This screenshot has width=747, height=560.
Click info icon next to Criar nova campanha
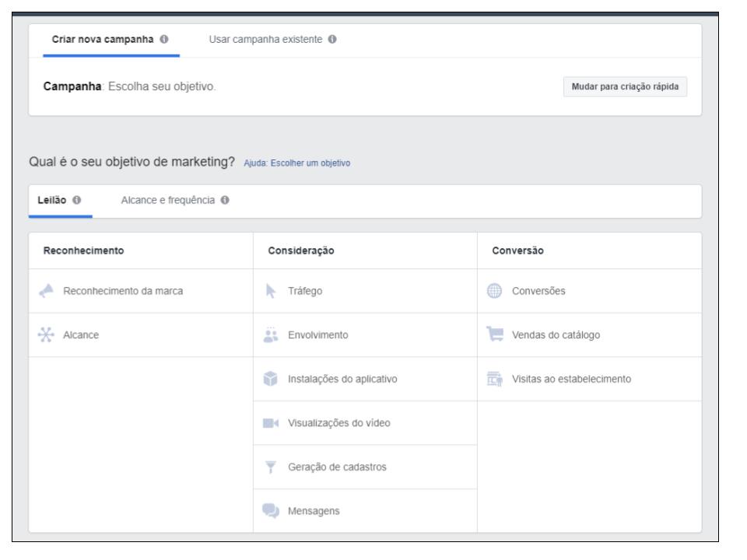pos(164,39)
